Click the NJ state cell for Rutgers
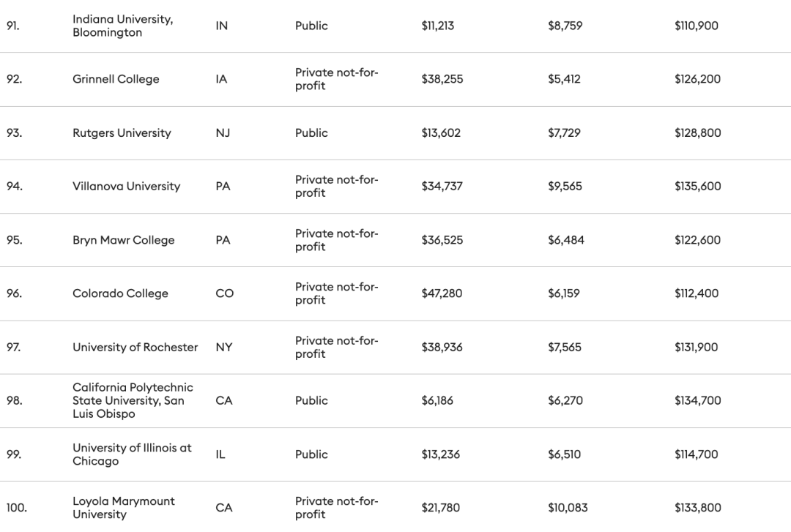The image size is (791, 532). pyautogui.click(x=223, y=132)
